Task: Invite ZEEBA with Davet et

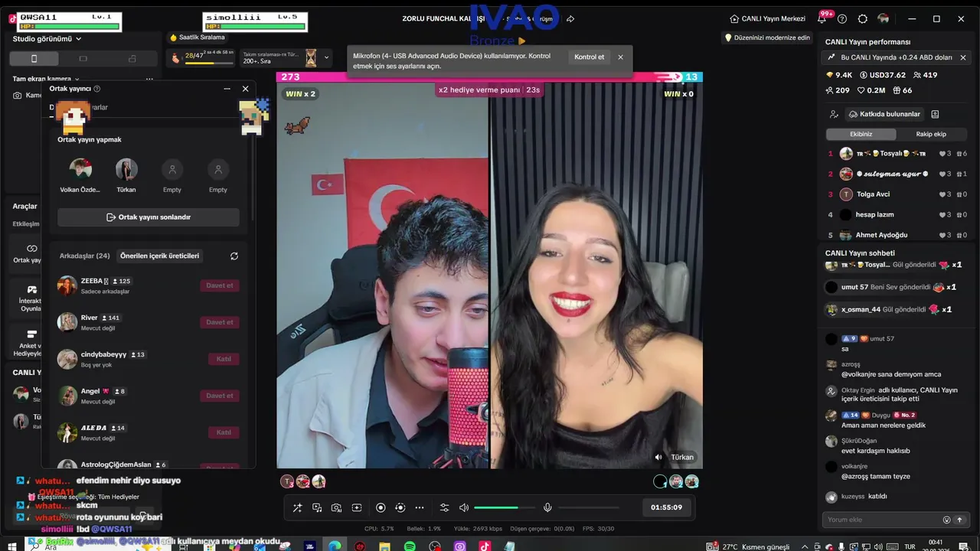Action: tap(220, 285)
